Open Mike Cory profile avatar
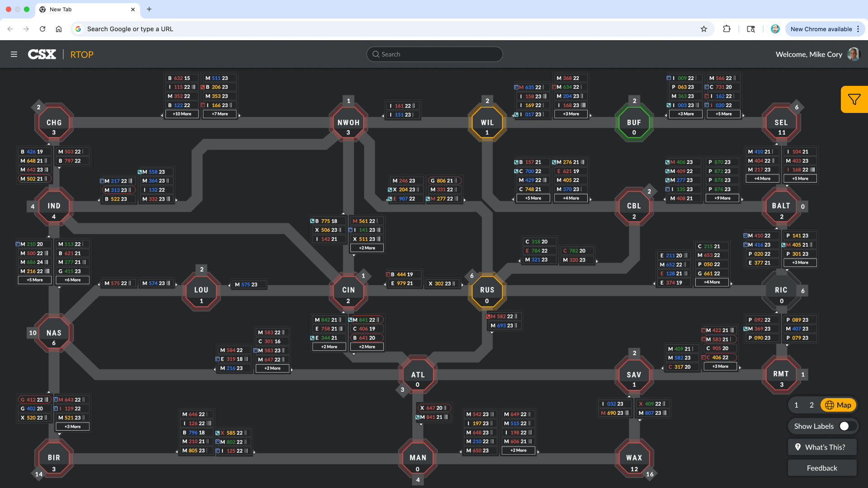 (x=854, y=54)
